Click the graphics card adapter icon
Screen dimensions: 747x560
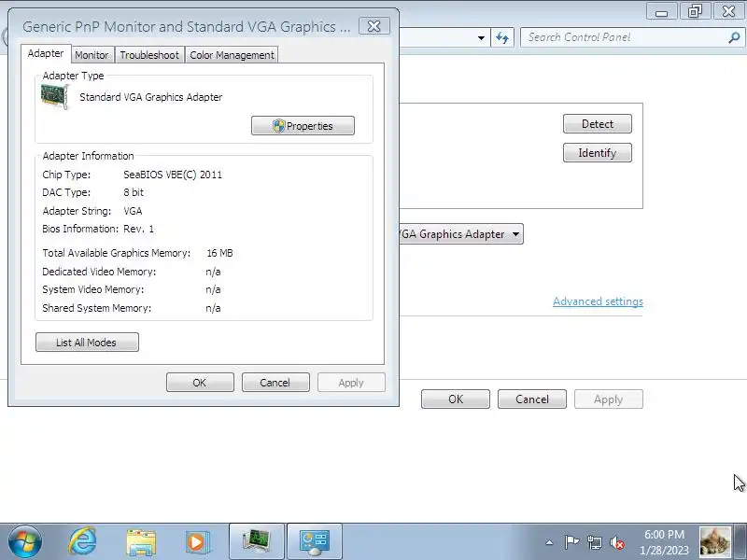click(x=55, y=96)
